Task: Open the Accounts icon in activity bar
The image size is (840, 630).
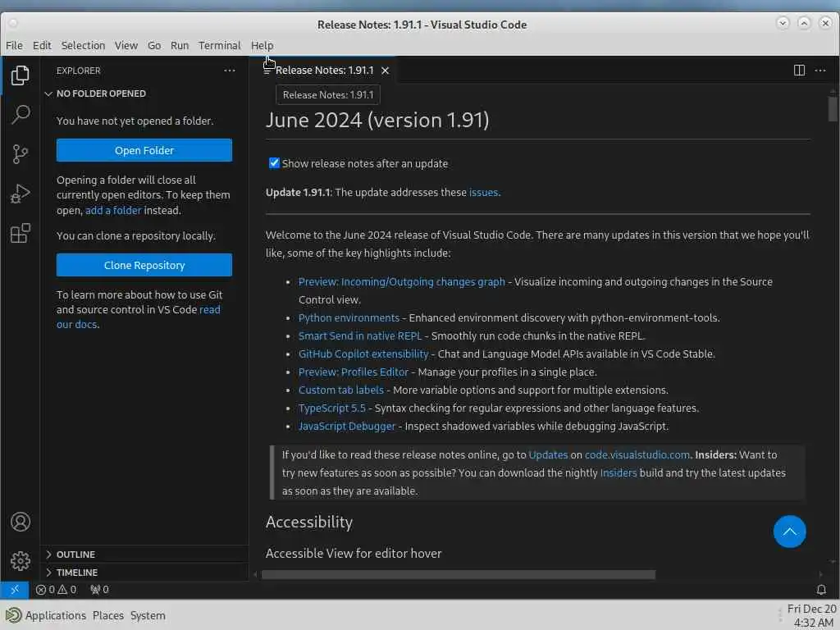Action: pos(21,521)
